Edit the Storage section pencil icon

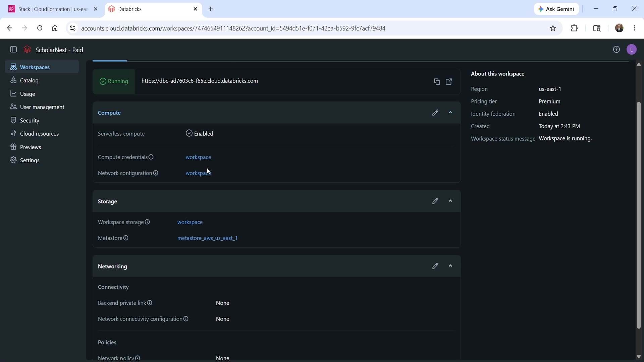(435, 201)
